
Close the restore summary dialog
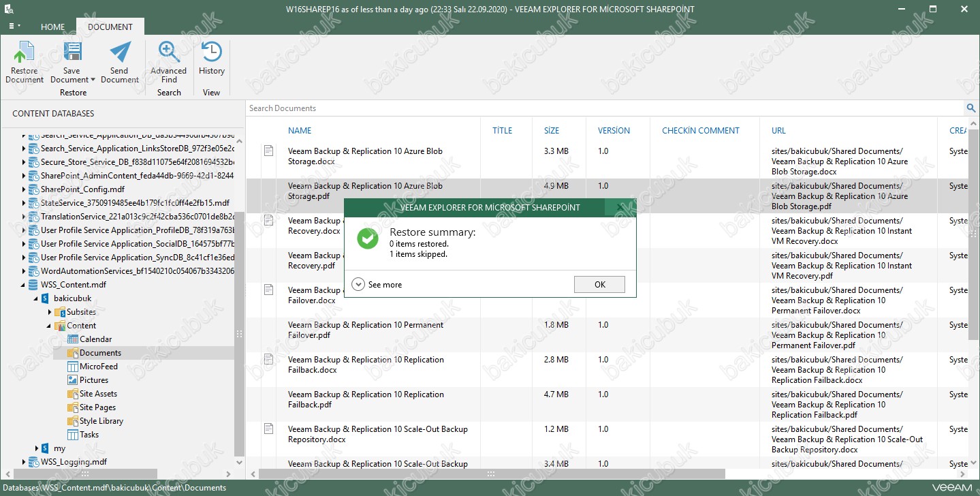(619, 207)
